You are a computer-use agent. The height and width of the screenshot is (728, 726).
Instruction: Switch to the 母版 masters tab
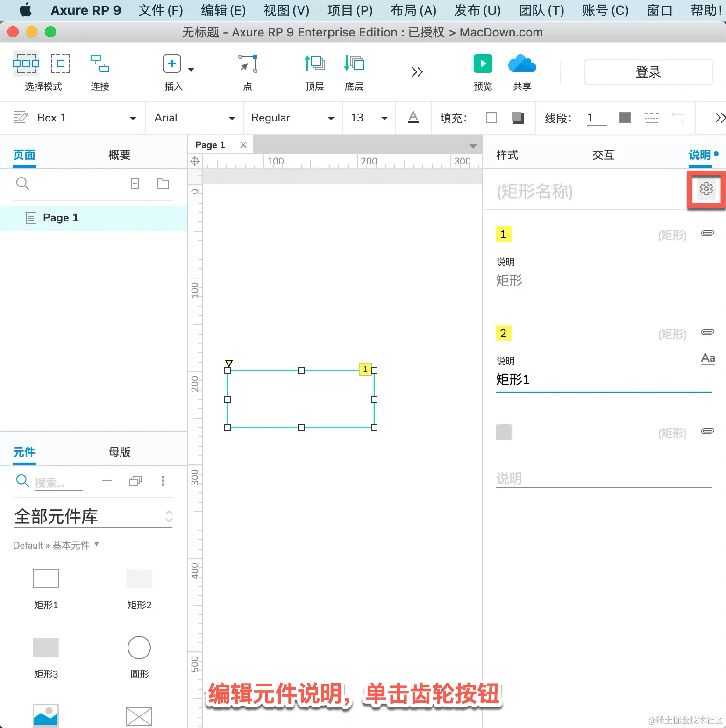tap(120, 452)
